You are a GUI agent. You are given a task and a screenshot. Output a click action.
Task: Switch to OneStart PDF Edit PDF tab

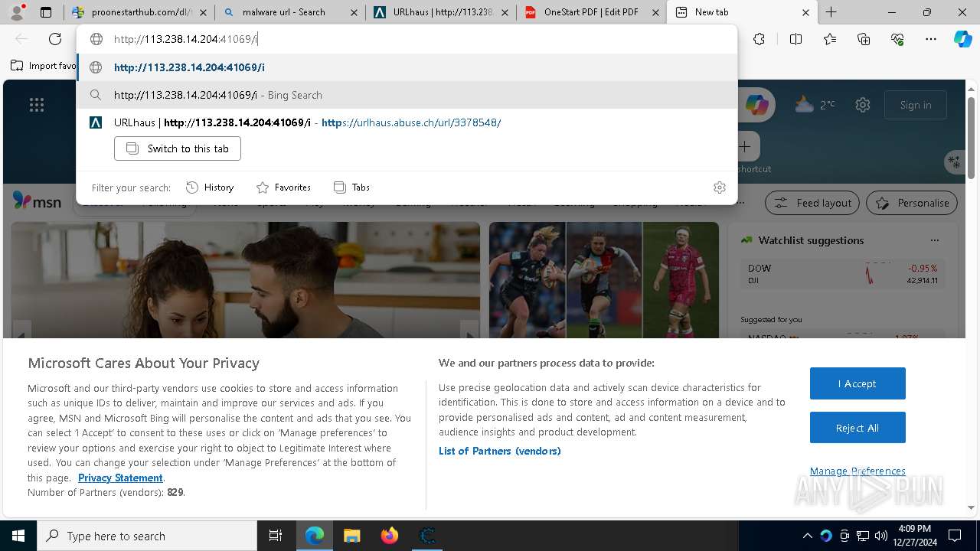click(591, 12)
